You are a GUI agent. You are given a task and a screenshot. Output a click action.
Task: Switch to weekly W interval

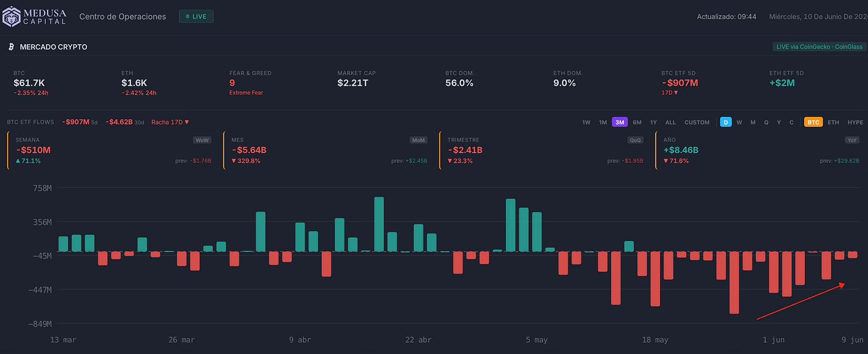(x=739, y=122)
